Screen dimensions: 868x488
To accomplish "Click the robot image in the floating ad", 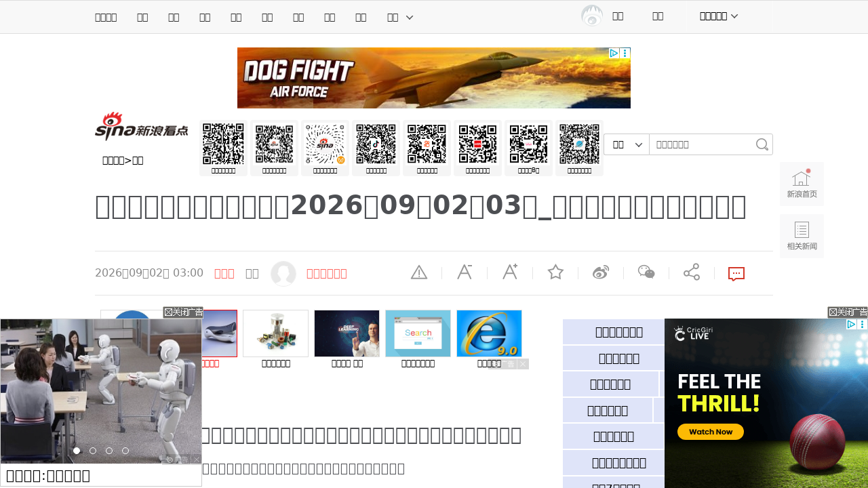I will [x=101, y=391].
